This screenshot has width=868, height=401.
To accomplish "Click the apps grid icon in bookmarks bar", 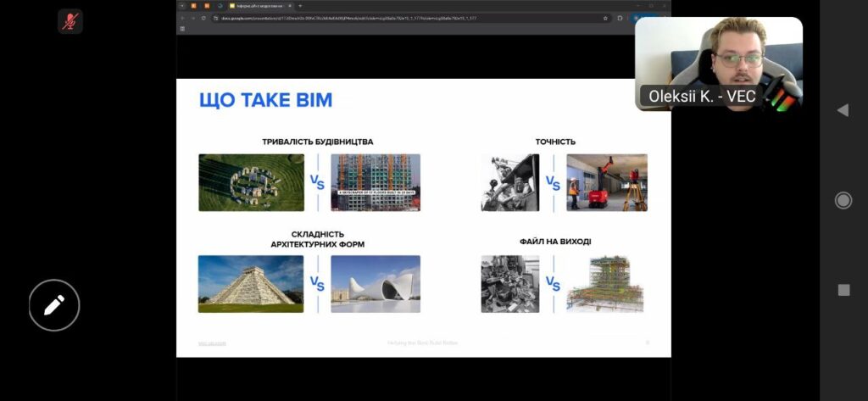I will point(182,29).
